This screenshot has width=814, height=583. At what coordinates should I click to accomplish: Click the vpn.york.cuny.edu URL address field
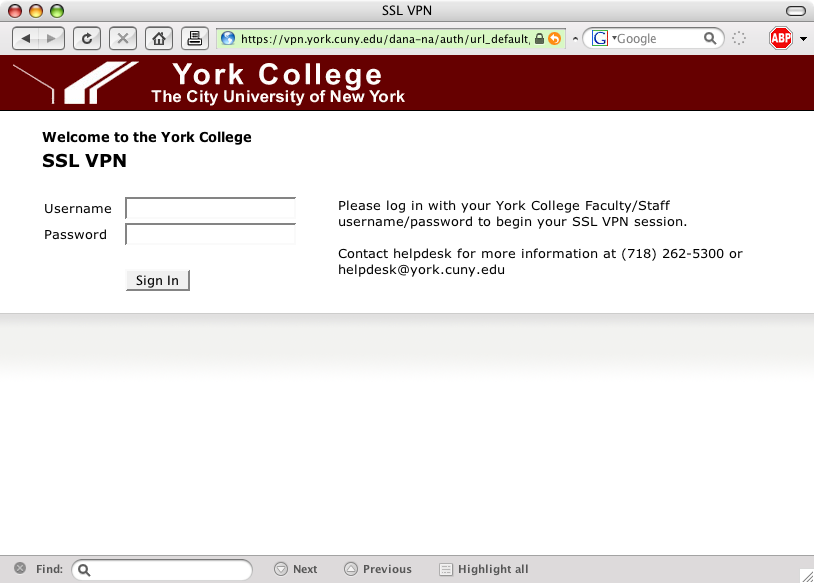pyautogui.click(x=385, y=39)
